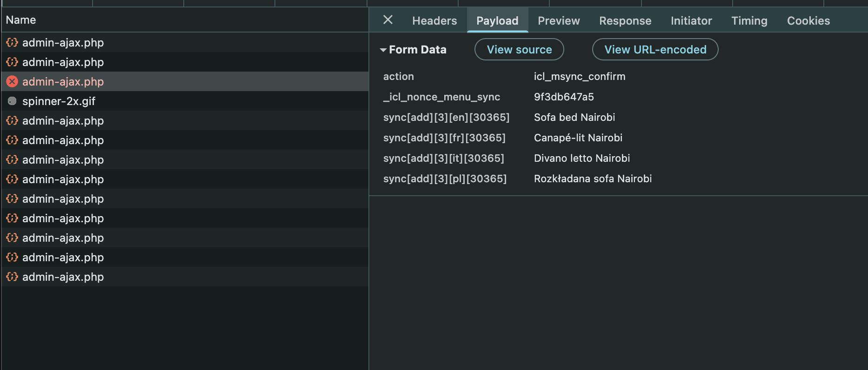The height and width of the screenshot is (370, 868).
Task: Open the Response tab
Action: pos(625,21)
